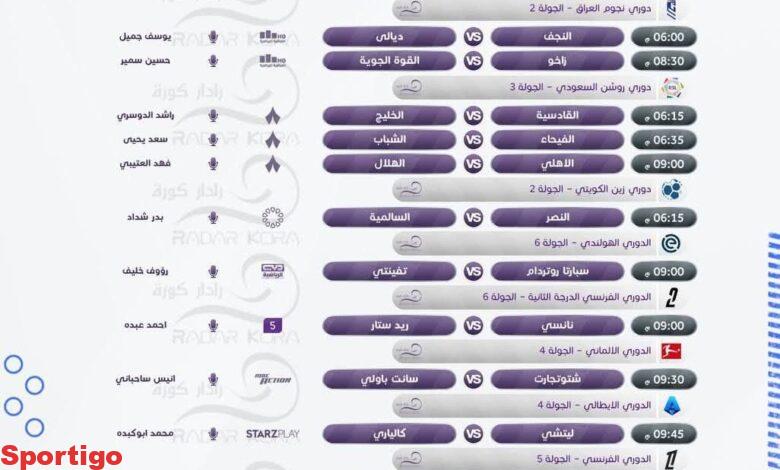Click the Bundesliga logo beside الدوري الالماني
Viewport: 780px width, 470px height.
pyautogui.click(x=673, y=352)
